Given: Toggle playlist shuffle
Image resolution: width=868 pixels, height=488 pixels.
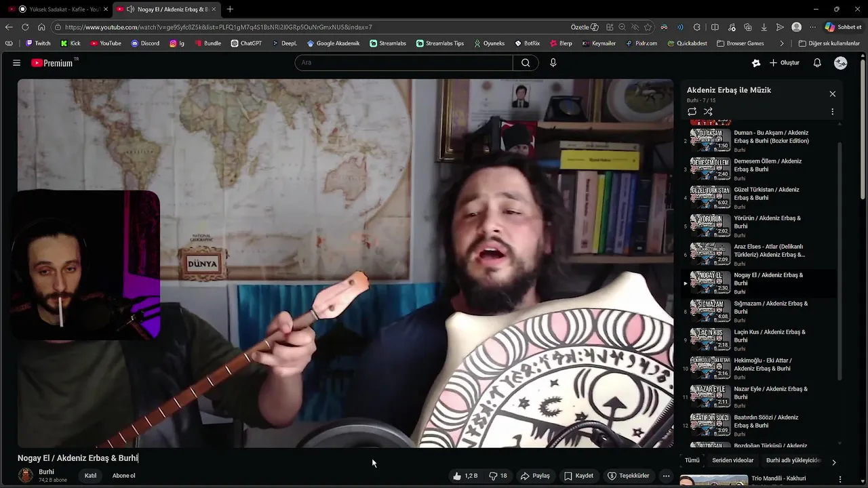Looking at the screenshot, I should [x=708, y=112].
